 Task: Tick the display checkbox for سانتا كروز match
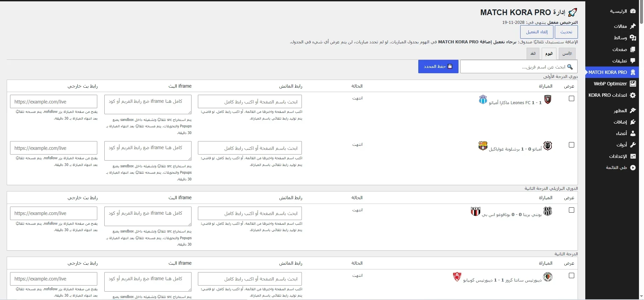coord(572,275)
